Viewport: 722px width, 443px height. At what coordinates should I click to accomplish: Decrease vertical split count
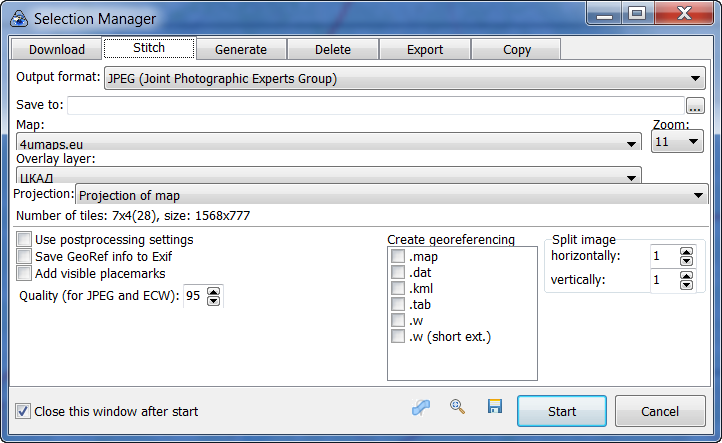[685, 286]
